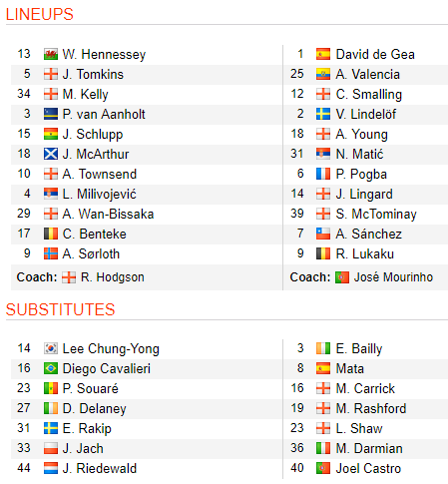Open R. Lukaku player profile
The image size is (448, 484).
[x=365, y=253]
